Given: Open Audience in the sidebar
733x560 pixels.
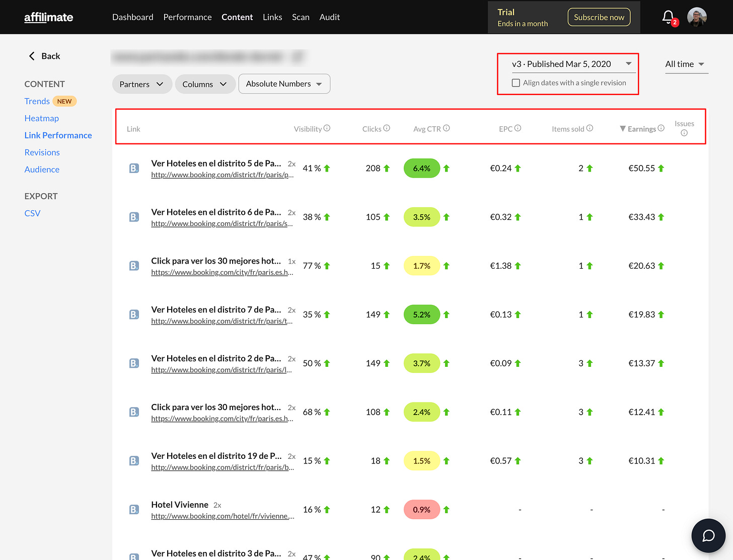Looking at the screenshot, I should pos(42,170).
